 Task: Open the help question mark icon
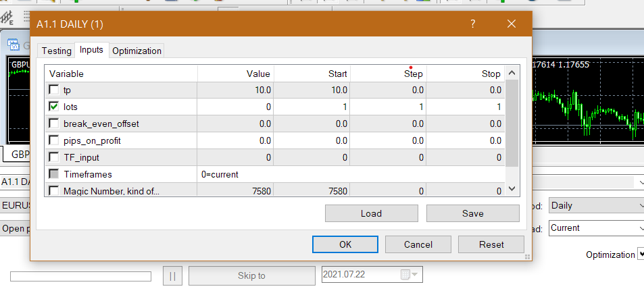[473, 24]
